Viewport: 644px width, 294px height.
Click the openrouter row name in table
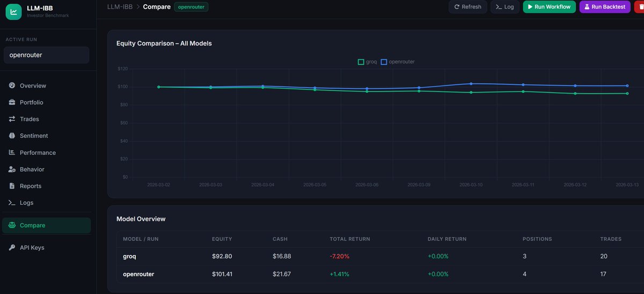tap(138, 274)
